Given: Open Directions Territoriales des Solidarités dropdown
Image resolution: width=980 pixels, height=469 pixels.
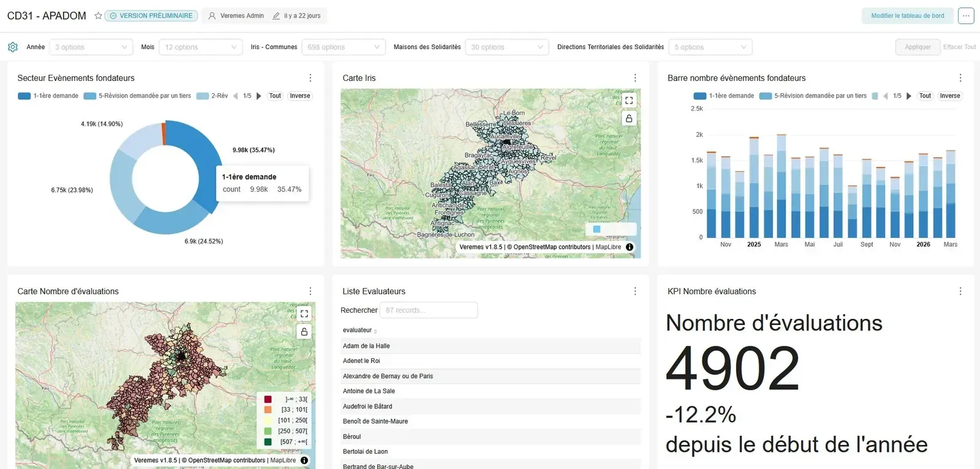Looking at the screenshot, I should (x=710, y=47).
